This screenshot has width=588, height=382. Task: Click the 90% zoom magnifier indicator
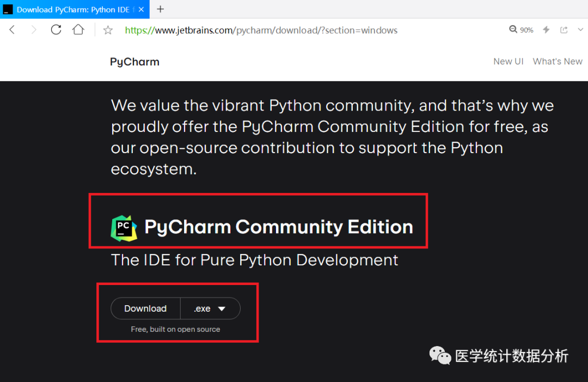coord(521,29)
